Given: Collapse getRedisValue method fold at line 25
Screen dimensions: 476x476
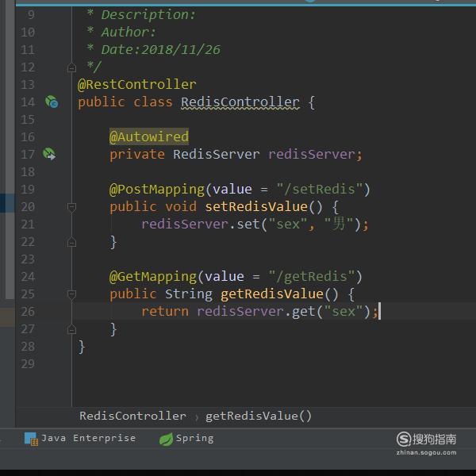Looking at the screenshot, I should [x=71, y=294].
